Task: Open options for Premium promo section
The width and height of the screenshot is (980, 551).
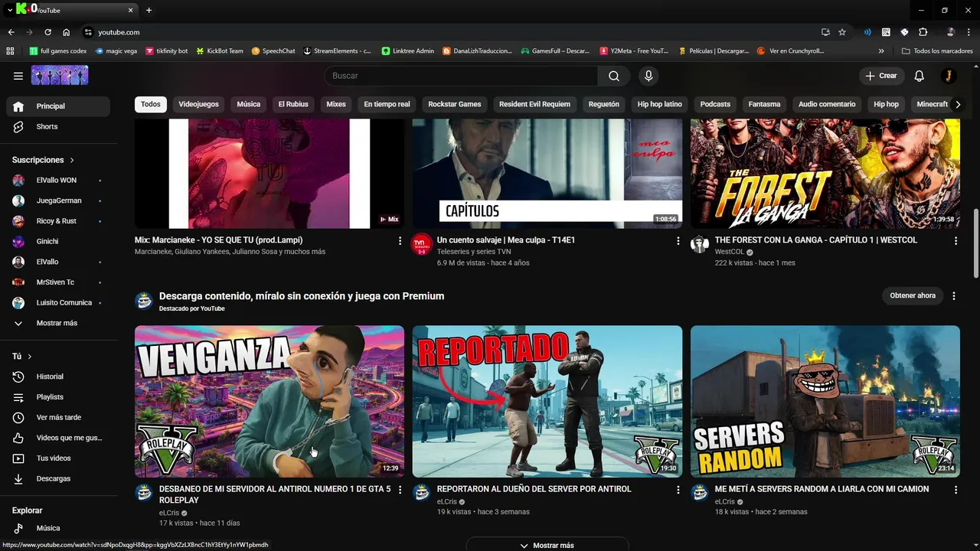Action: (x=953, y=295)
